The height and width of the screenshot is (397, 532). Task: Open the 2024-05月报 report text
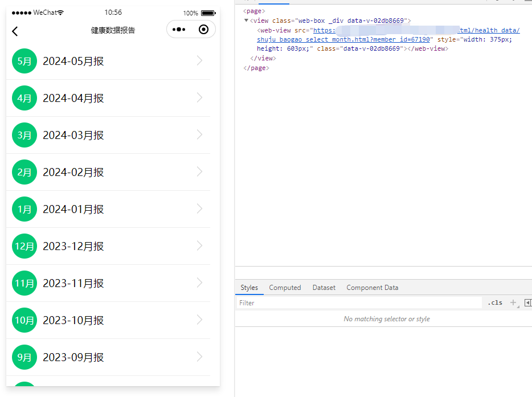tap(73, 61)
